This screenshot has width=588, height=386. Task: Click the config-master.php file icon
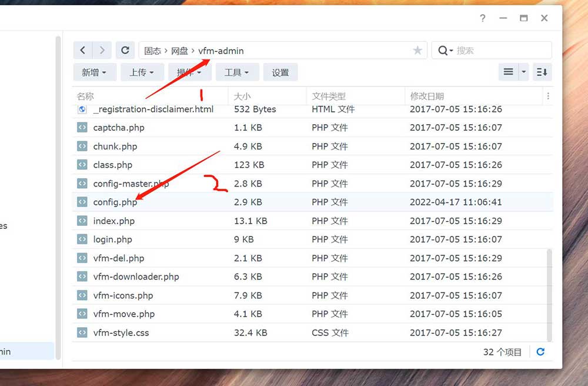click(x=82, y=184)
